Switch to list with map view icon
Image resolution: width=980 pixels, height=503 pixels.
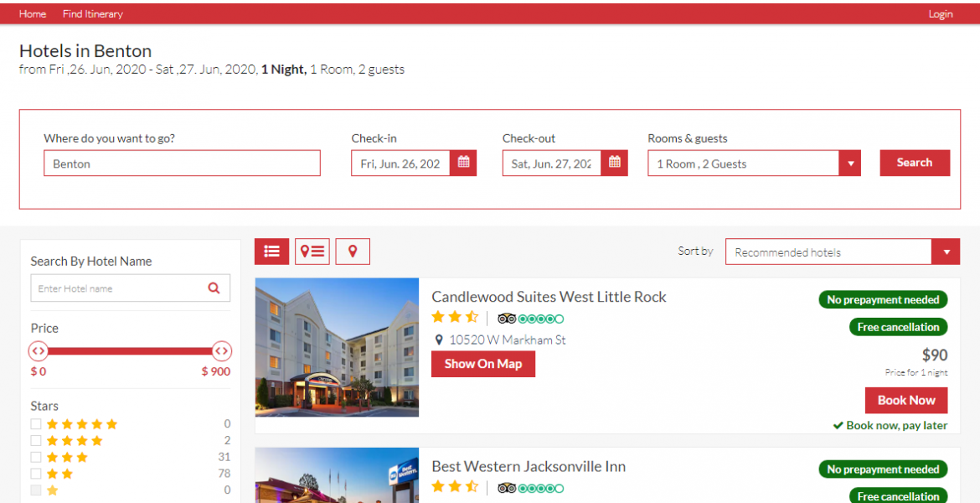coord(312,251)
